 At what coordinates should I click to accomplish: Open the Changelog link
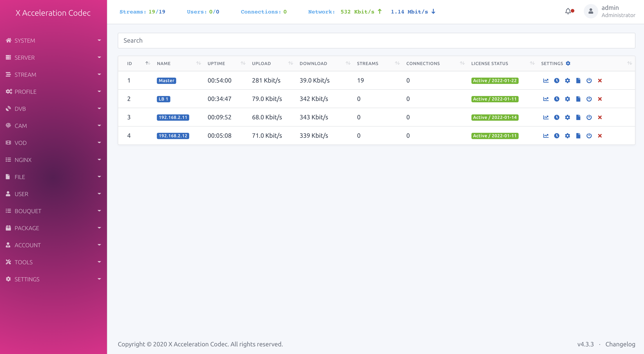click(620, 344)
